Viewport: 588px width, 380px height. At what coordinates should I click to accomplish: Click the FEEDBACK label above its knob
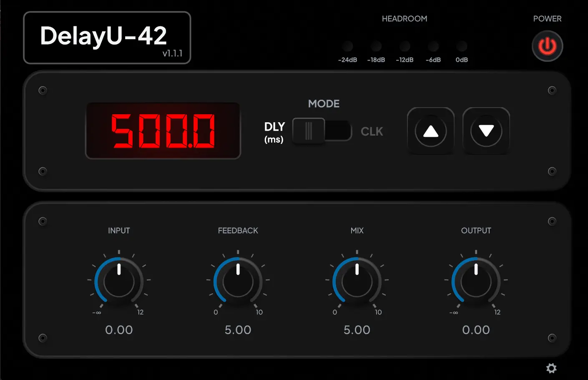point(238,231)
